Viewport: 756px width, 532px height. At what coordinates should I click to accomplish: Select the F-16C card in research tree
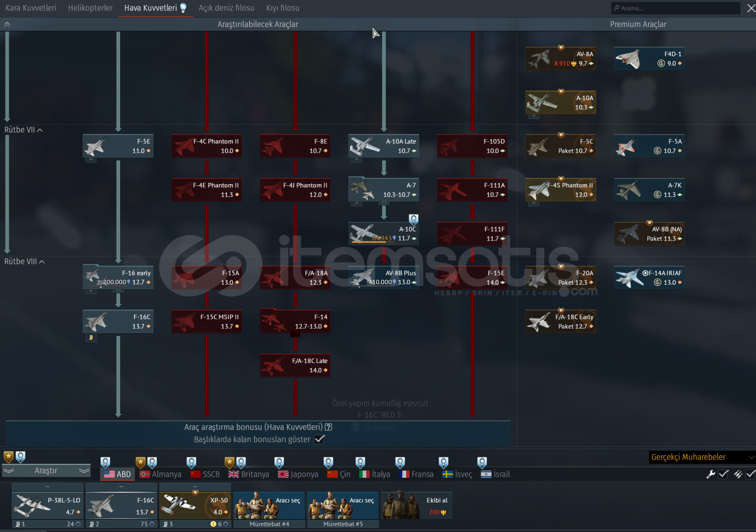coord(118,322)
